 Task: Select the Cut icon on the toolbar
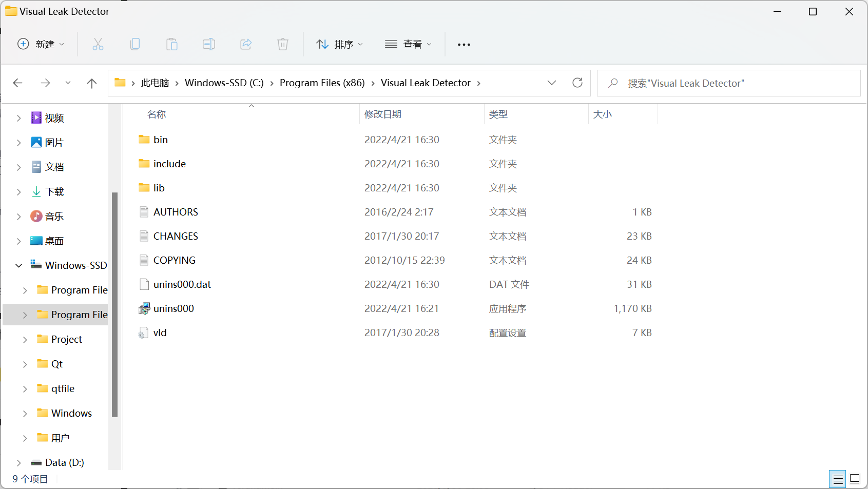click(98, 44)
